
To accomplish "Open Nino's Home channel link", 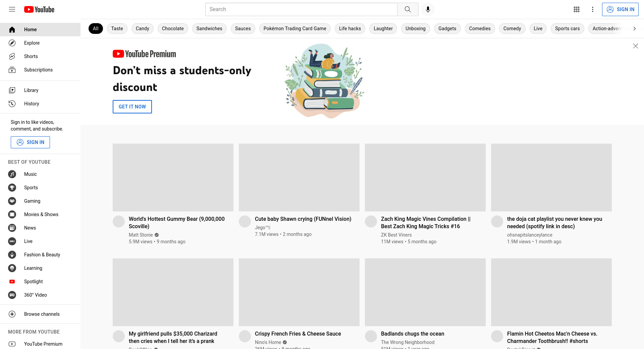I will pyautogui.click(x=268, y=342).
